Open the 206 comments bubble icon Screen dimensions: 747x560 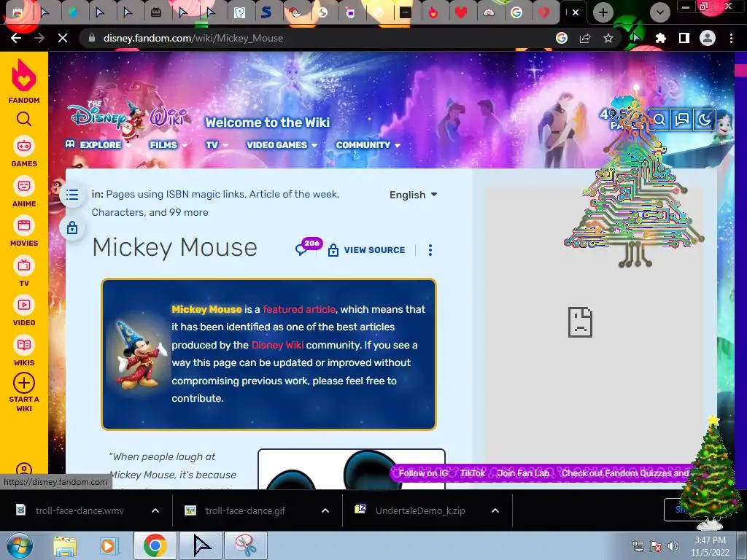308,247
